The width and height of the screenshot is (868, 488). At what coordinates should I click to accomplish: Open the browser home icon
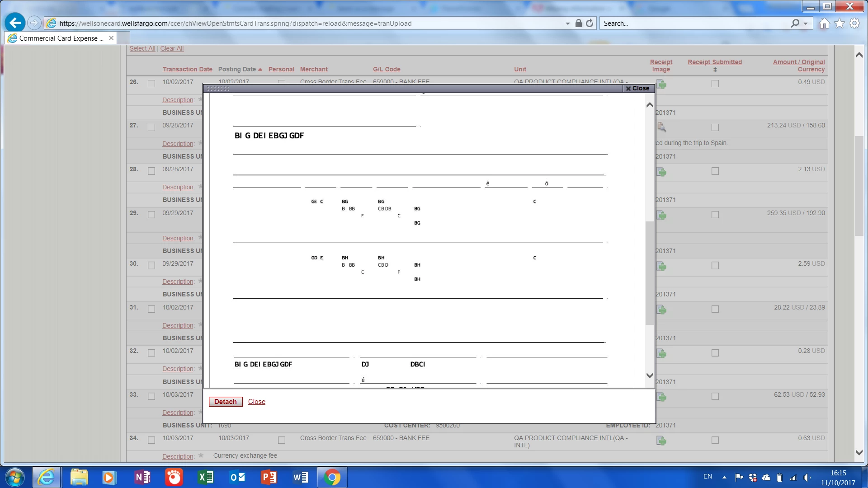pos(824,23)
